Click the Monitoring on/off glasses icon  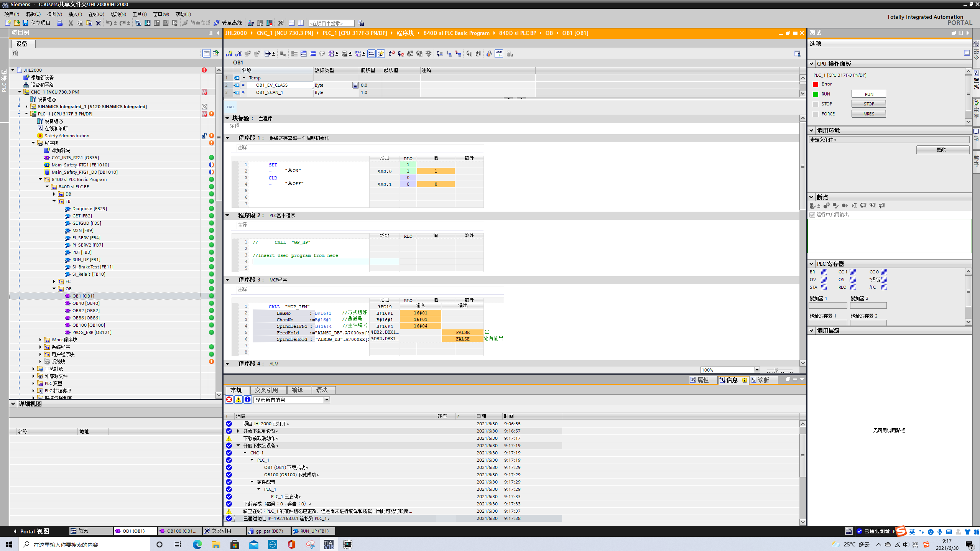498,54
